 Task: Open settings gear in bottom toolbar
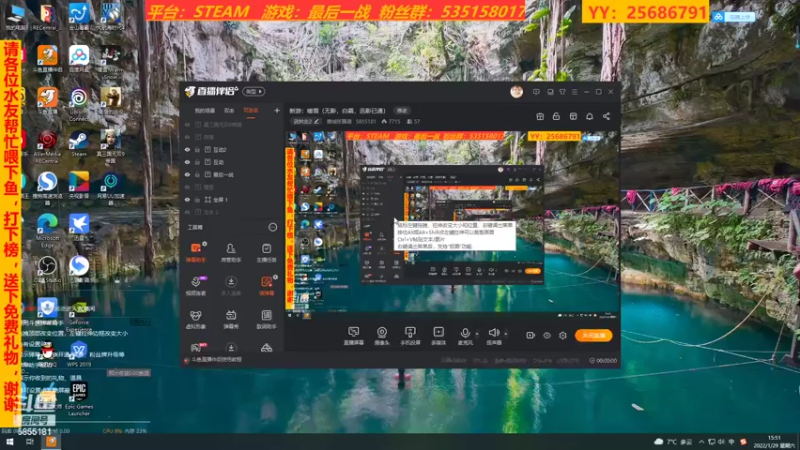point(563,335)
